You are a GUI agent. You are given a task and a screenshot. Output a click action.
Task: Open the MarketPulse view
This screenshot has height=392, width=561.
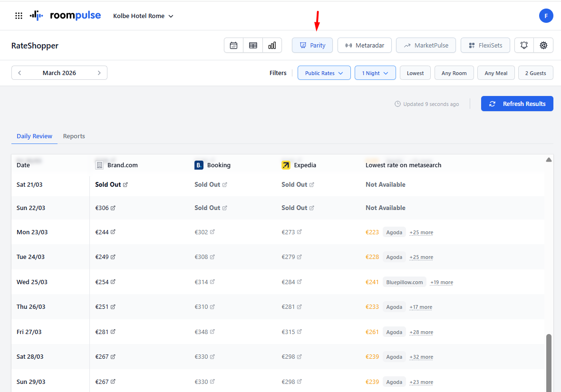(426, 46)
